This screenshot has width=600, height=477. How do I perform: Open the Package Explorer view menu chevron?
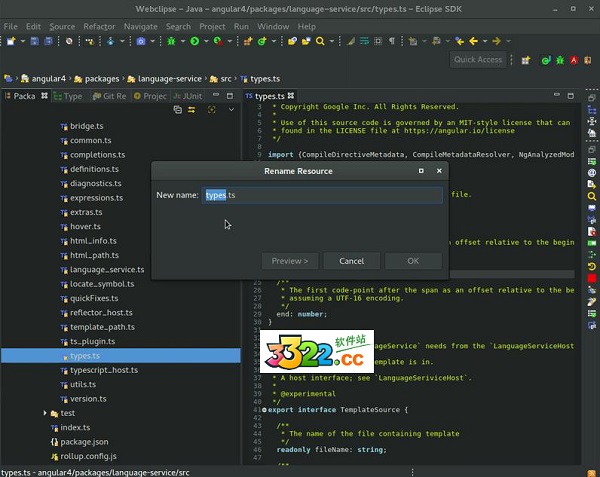point(232,110)
